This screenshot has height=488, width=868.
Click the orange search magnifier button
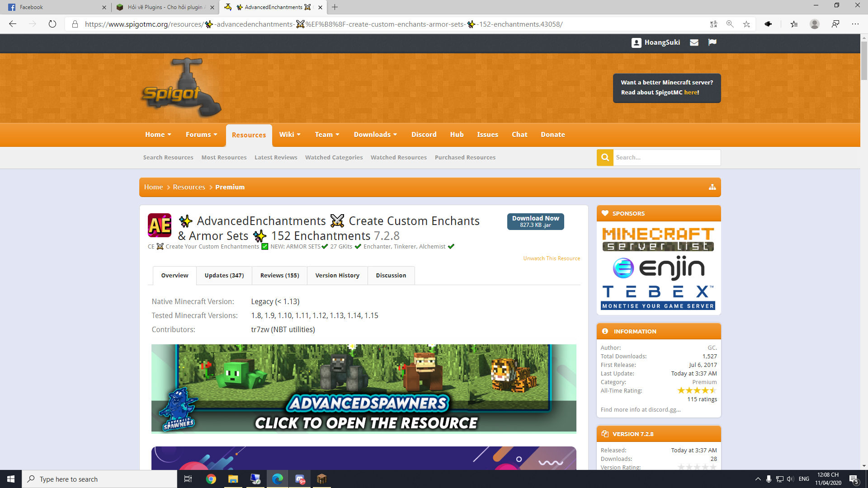605,157
